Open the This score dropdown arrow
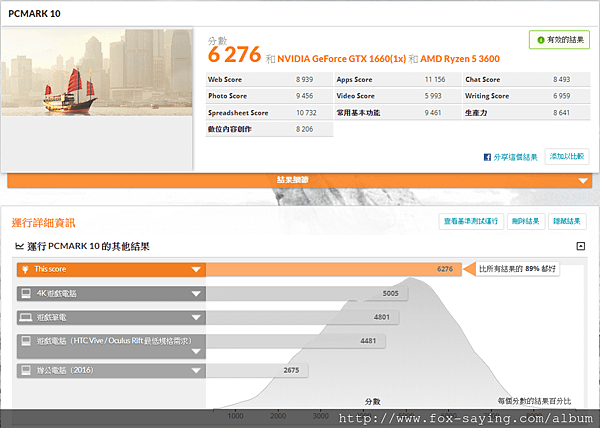Screen dimensions: 600x428 pos(196,270)
